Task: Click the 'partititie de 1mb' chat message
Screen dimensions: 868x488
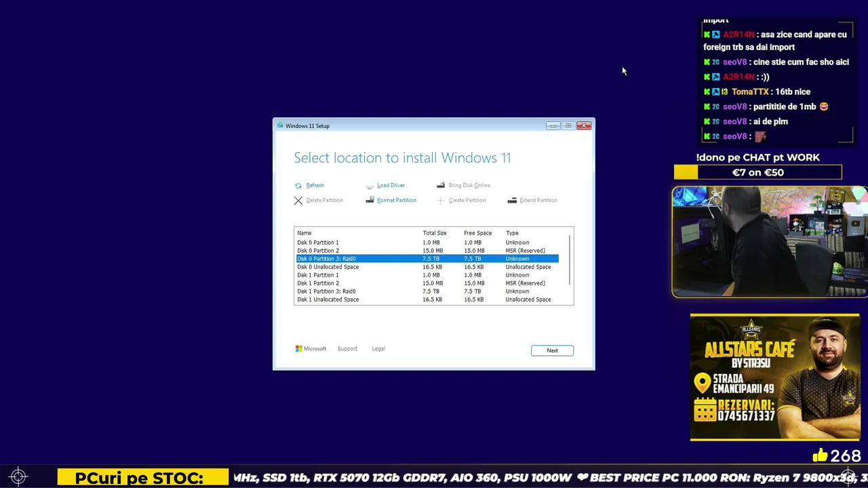Action: coord(766,106)
